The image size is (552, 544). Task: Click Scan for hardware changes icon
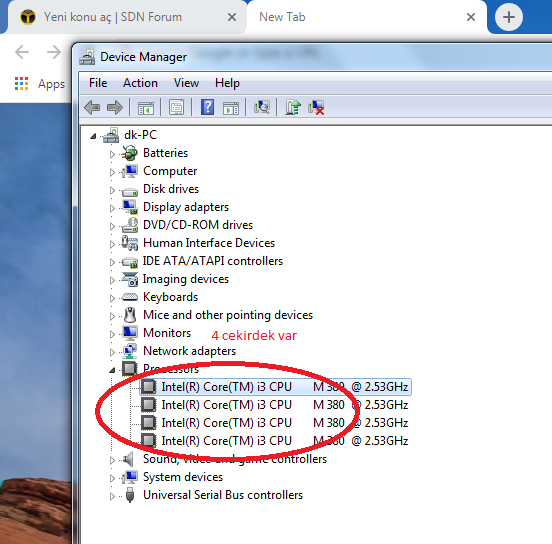[x=262, y=107]
